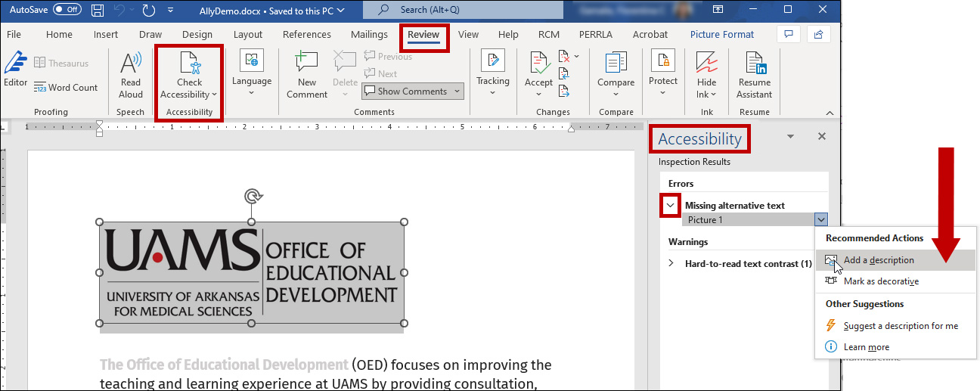Click the Share icon

tap(817, 34)
